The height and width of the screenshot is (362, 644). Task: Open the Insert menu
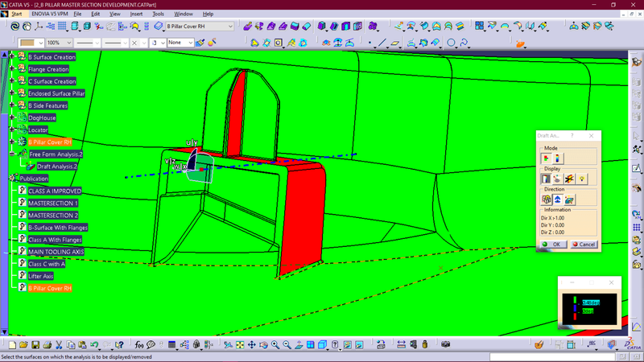click(x=136, y=14)
